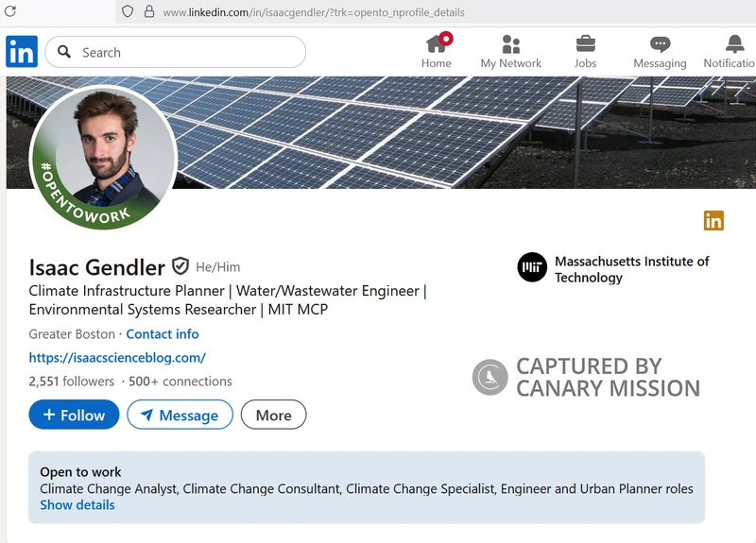Viewport: 756px width, 543px height.
Task: Click the gold LinkedIn Premium badge
Action: [x=713, y=221]
